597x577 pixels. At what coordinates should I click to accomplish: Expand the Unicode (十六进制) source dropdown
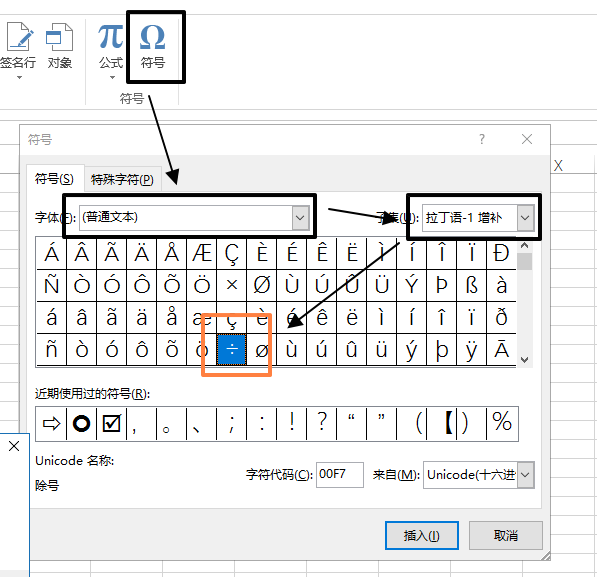pos(525,475)
